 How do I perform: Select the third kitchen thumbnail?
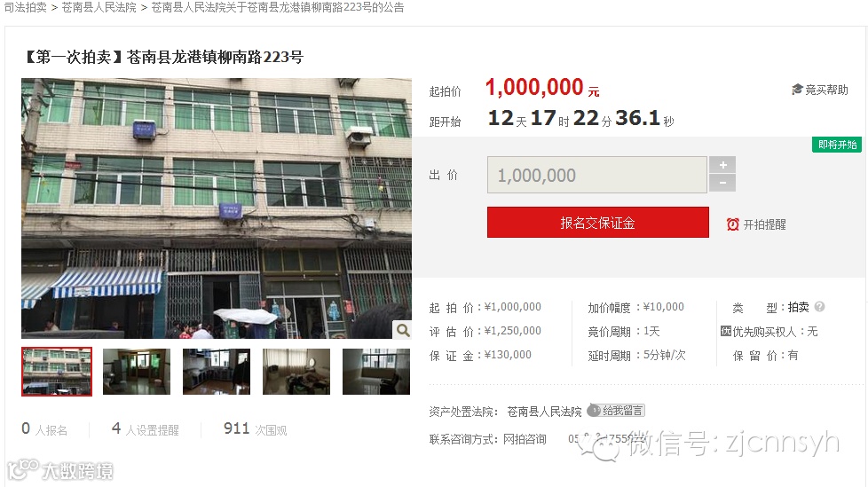click(x=217, y=372)
